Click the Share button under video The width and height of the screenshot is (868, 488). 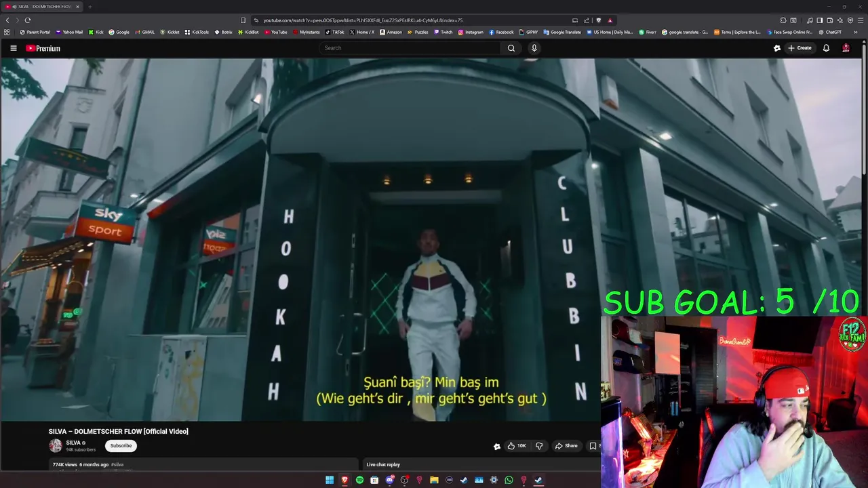pos(566,446)
